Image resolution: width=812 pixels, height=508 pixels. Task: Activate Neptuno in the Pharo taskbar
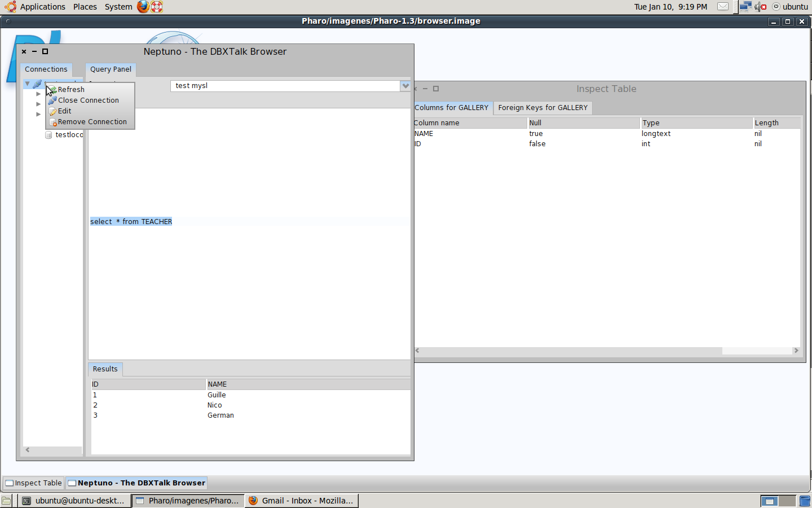click(136, 483)
